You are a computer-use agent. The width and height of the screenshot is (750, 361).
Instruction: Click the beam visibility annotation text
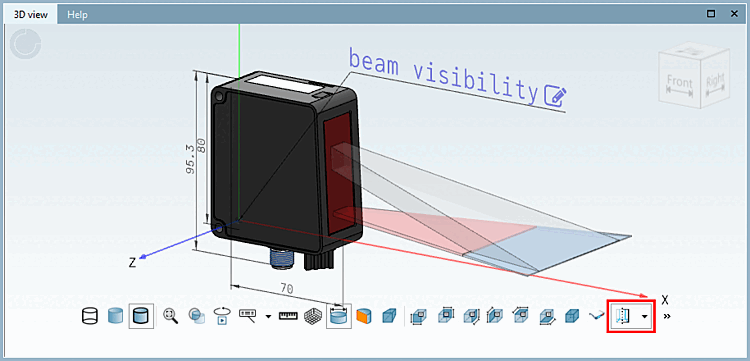[x=444, y=76]
